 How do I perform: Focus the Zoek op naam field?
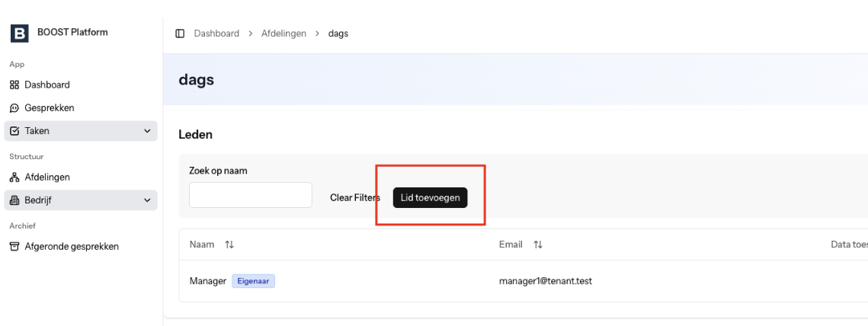[251, 196]
